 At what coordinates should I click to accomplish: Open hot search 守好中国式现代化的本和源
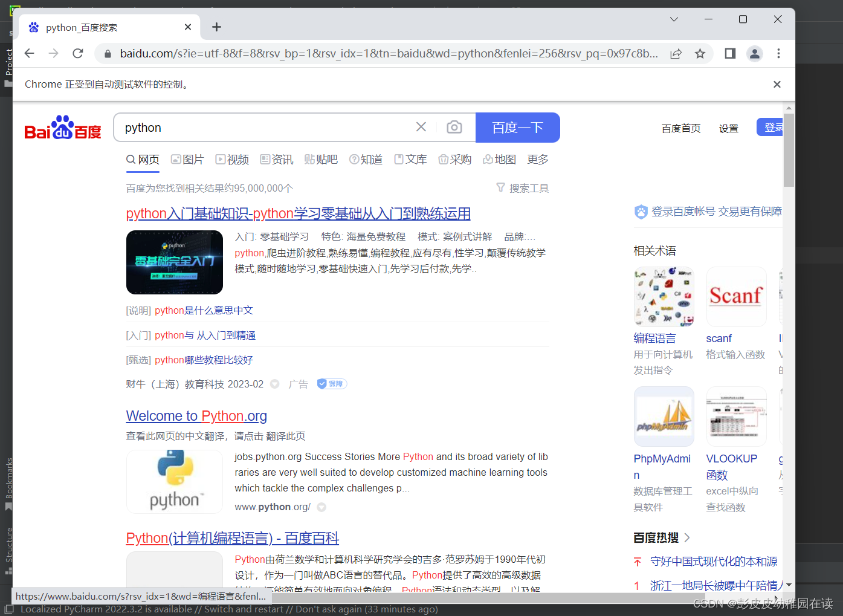[714, 562]
